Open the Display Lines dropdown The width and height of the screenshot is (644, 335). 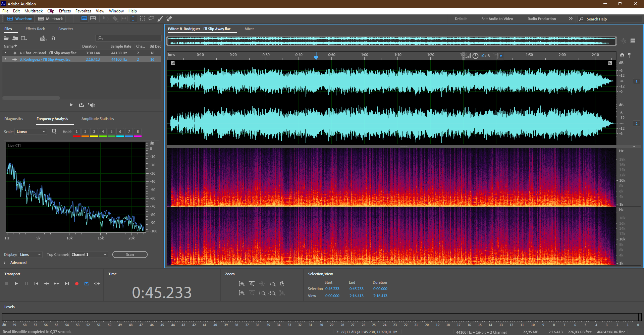(30, 255)
